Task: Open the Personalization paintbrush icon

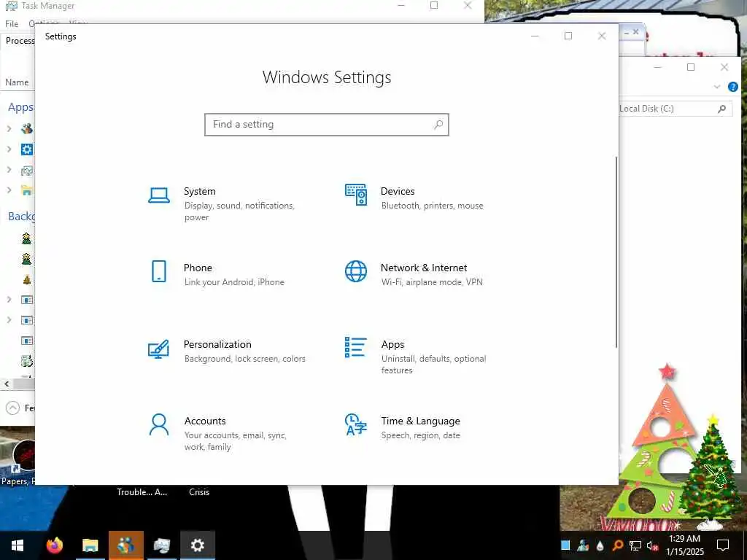Action: click(158, 349)
